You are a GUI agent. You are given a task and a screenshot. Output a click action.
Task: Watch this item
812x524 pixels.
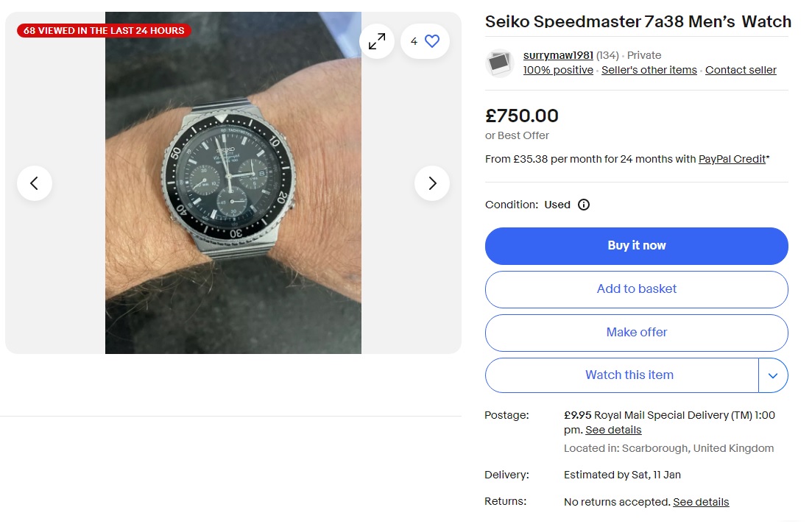(x=629, y=375)
